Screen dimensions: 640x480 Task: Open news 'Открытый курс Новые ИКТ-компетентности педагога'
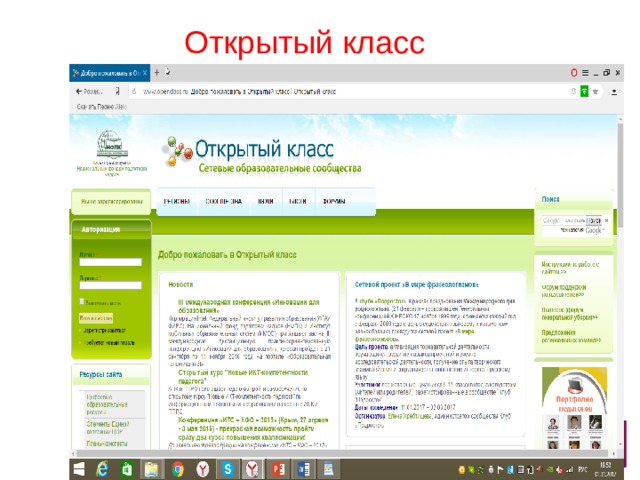[x=243, y=377]
